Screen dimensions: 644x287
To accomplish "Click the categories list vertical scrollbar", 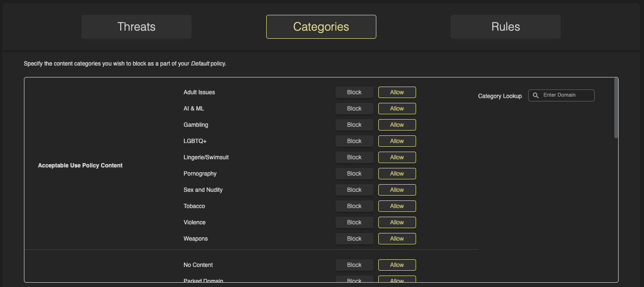I will (616, 109).
